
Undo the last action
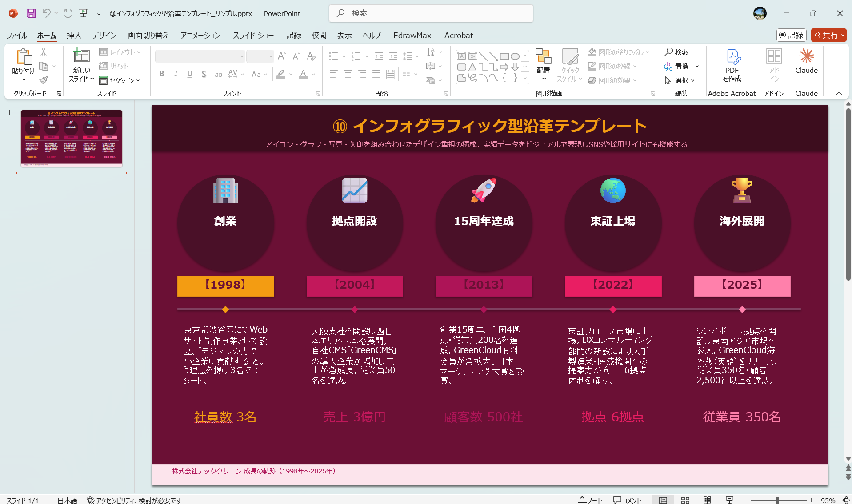click(46, 13)
